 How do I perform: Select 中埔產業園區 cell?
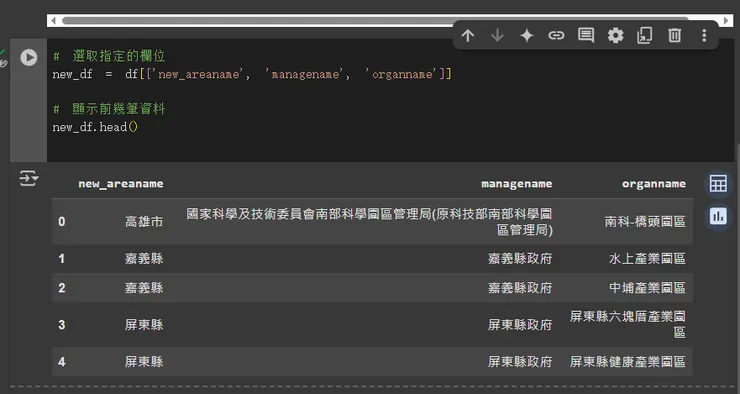click(647, 288)
